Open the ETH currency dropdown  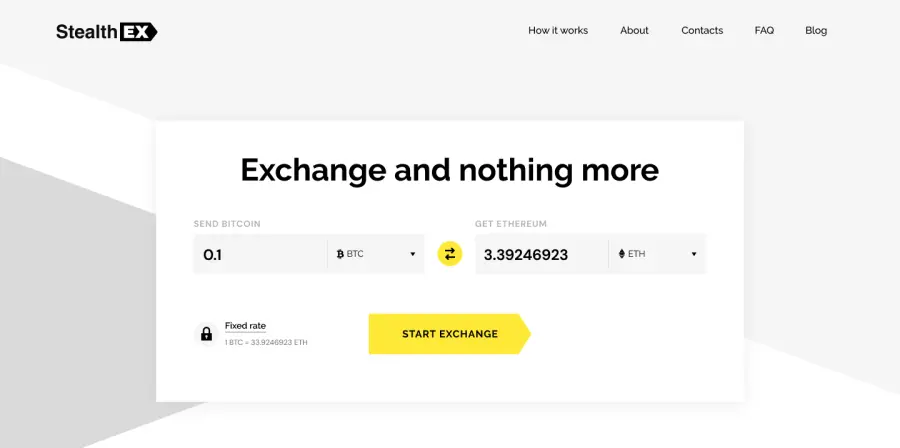657,254
